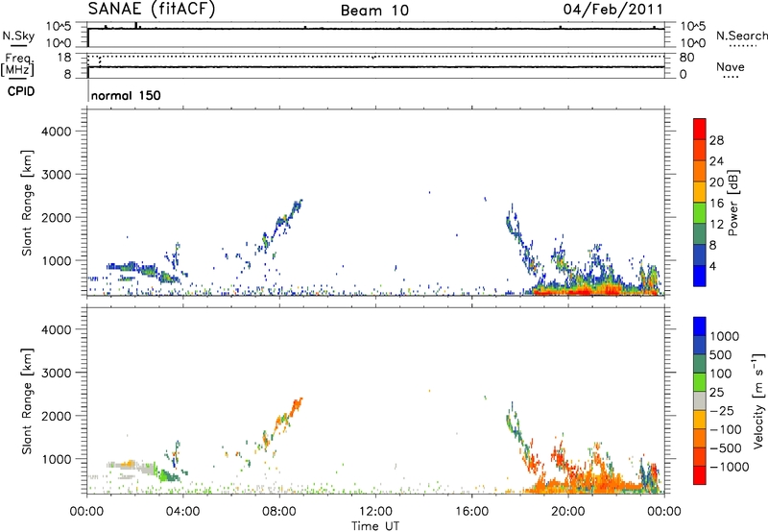768x532 pixels.
Task: Click the Slant Range label of power panel
Action: (x=27, y=203)
